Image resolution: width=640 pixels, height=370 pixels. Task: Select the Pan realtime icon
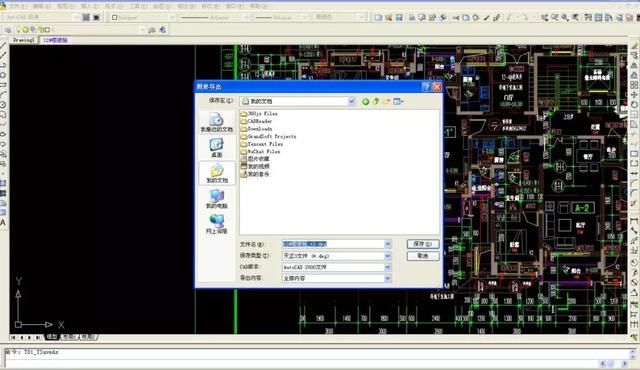click(x=545, y=18)
